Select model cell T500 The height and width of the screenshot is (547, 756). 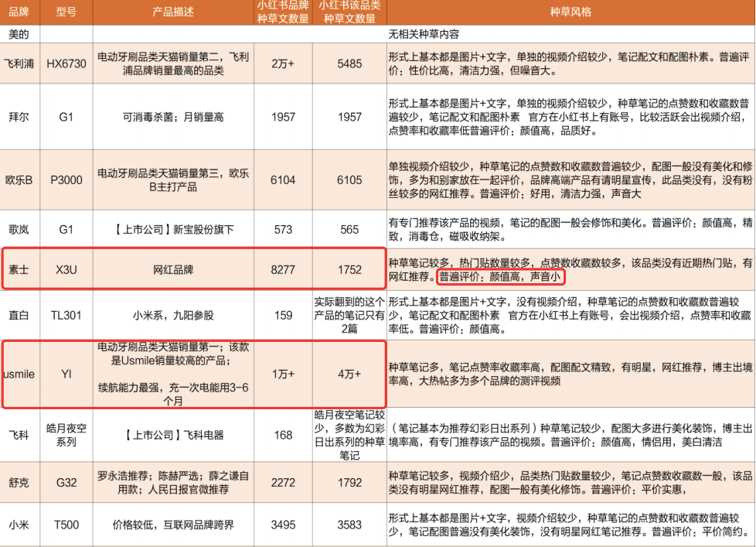[66, 525]
